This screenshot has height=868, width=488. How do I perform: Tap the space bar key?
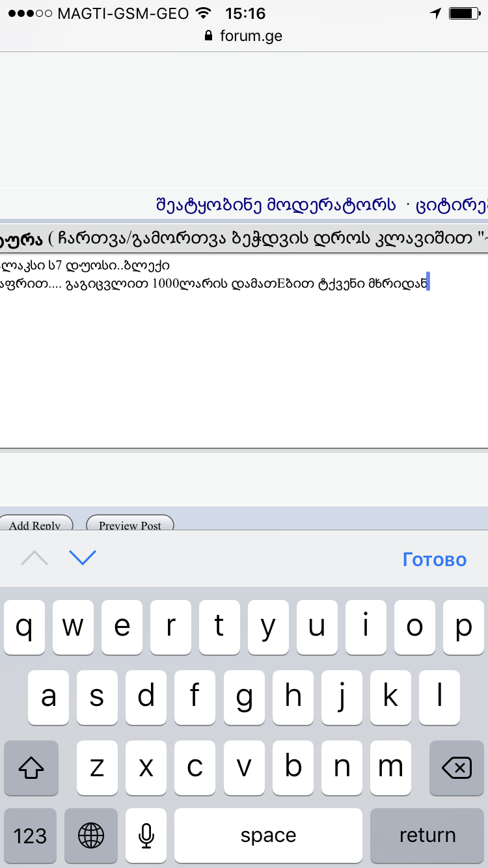pos(268,836)
